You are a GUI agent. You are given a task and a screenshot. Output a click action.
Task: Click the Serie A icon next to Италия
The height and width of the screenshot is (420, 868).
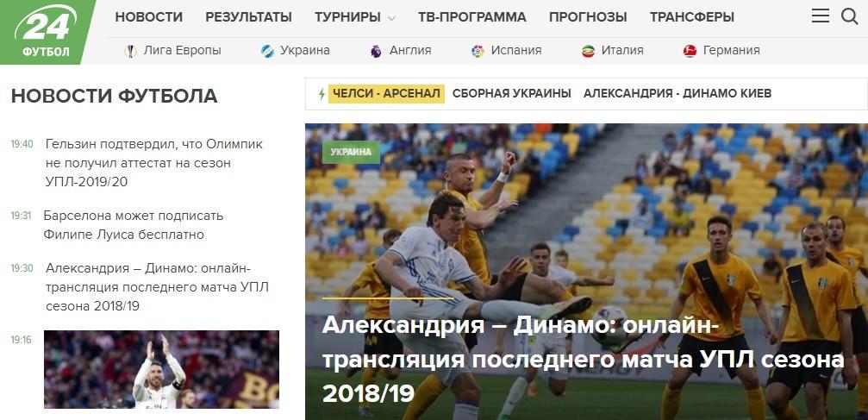(588, 51)
